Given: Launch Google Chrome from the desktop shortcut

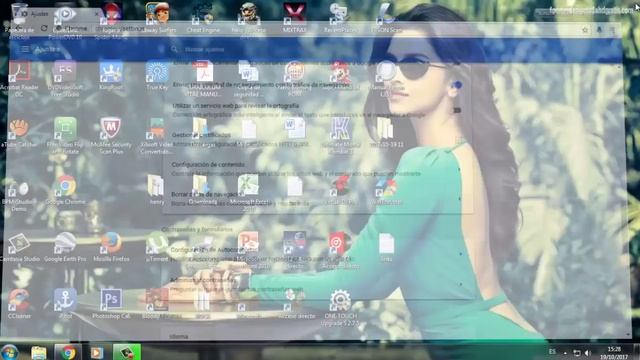Looking at the screenshot, I should point(65,190).
